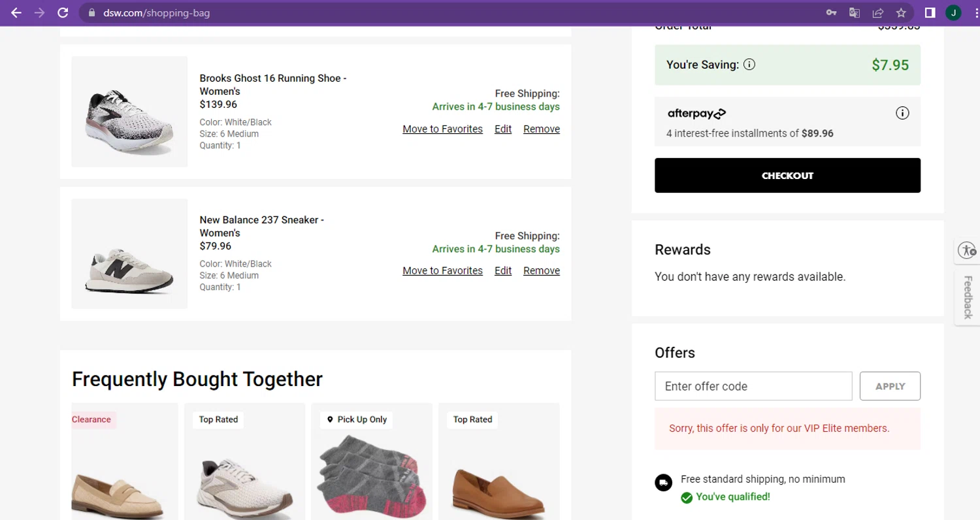Click the Pick Up Only badge

point(357,419)
